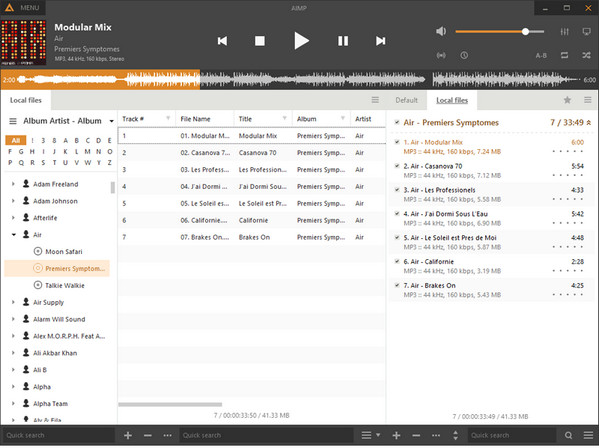Screen dimensions: 599x448
Task: Open the MENU button
Action: [23, 8]
